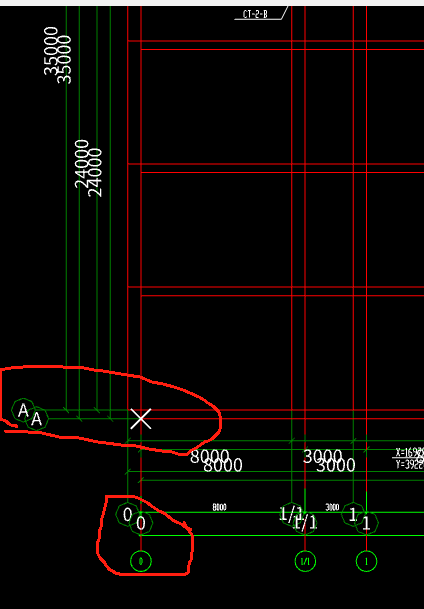Click the bright green axis circle 0
This screenshot has height=609, width=424.
[141, 561]
